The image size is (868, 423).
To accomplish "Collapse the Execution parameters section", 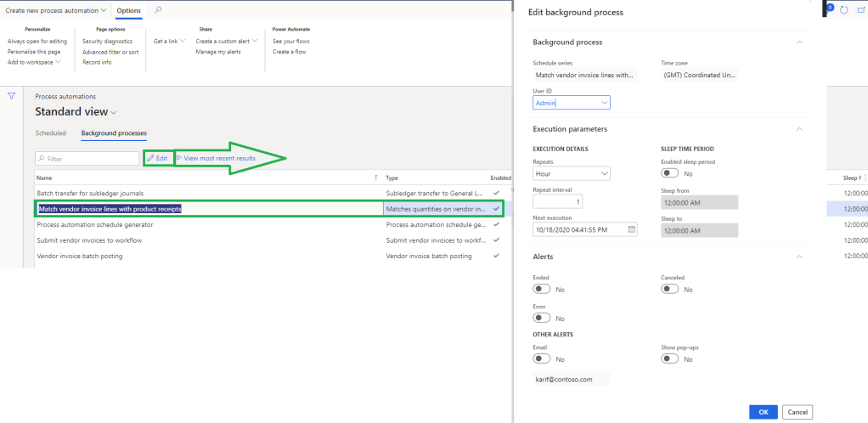I will click(x=798, y=129).
